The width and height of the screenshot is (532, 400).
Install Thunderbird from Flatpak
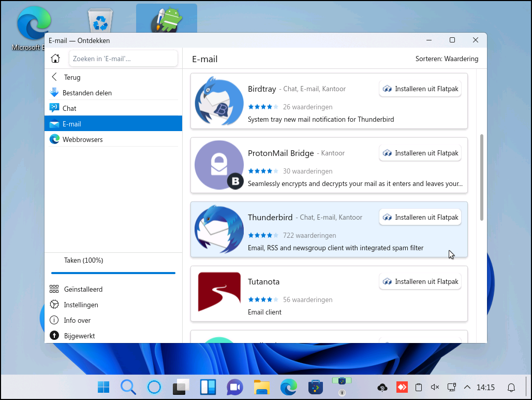pos(420,217)
